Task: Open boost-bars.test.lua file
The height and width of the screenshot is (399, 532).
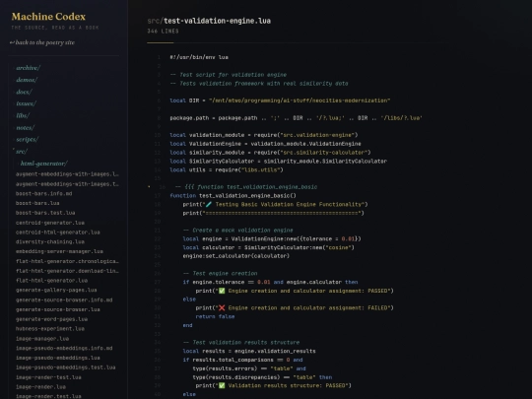Action: coord(45,213)
